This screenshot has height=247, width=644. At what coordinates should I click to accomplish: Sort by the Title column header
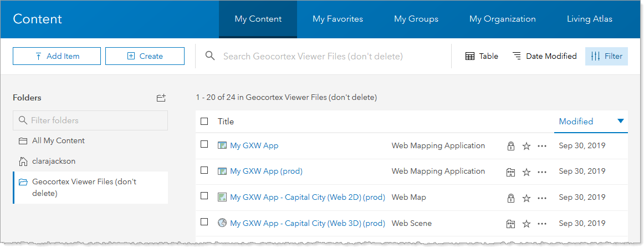point(226,122)
